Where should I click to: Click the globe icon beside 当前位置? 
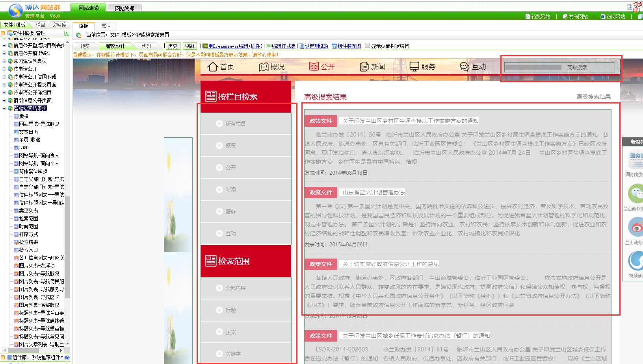coord(78,35)
